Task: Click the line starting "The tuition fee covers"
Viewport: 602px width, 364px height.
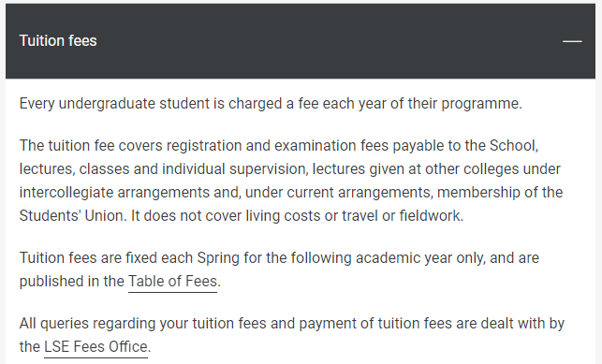Action: (279, 146)
